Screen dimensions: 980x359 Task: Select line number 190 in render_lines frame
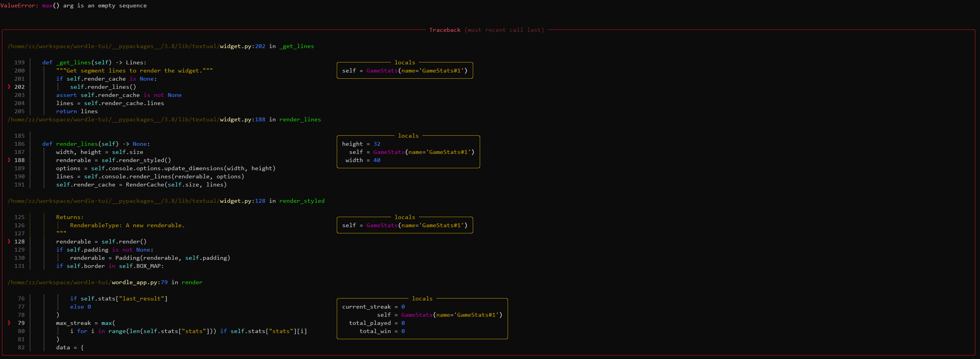pos(19,176)
